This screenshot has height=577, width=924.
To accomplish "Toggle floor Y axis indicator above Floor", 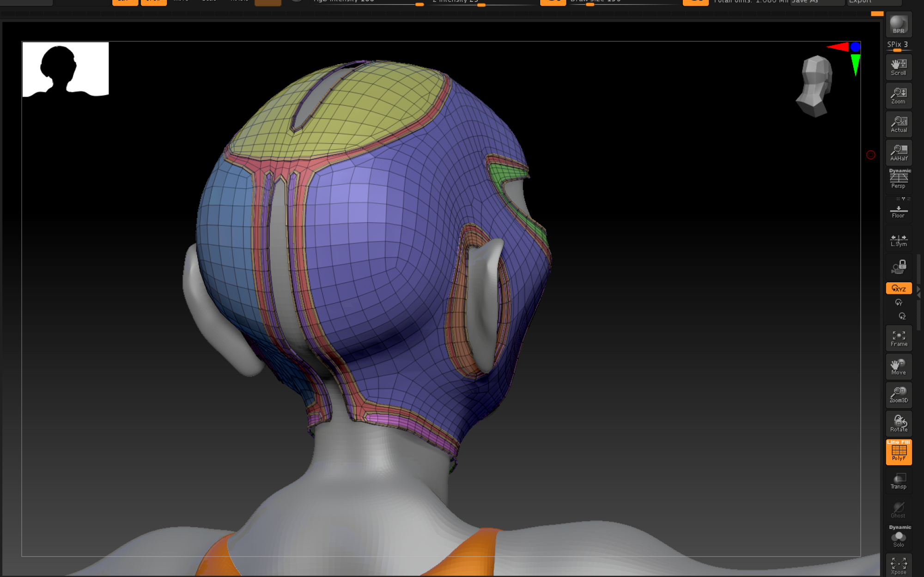I will [903, 199].
